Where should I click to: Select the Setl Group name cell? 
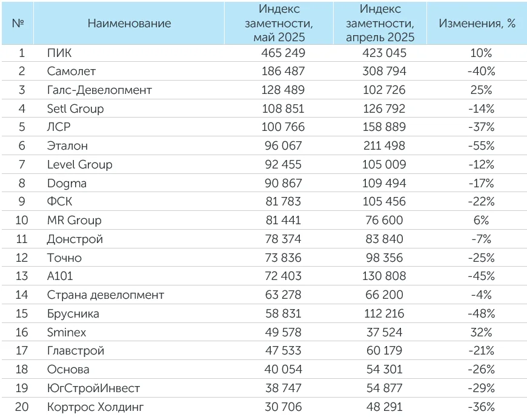point(75,109)
